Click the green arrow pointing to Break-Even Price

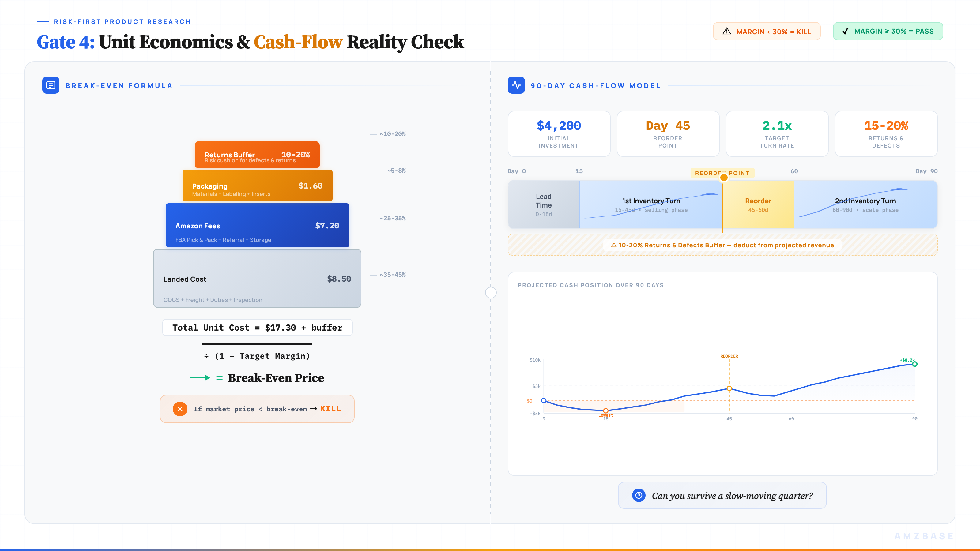click(x=201, y=378)
